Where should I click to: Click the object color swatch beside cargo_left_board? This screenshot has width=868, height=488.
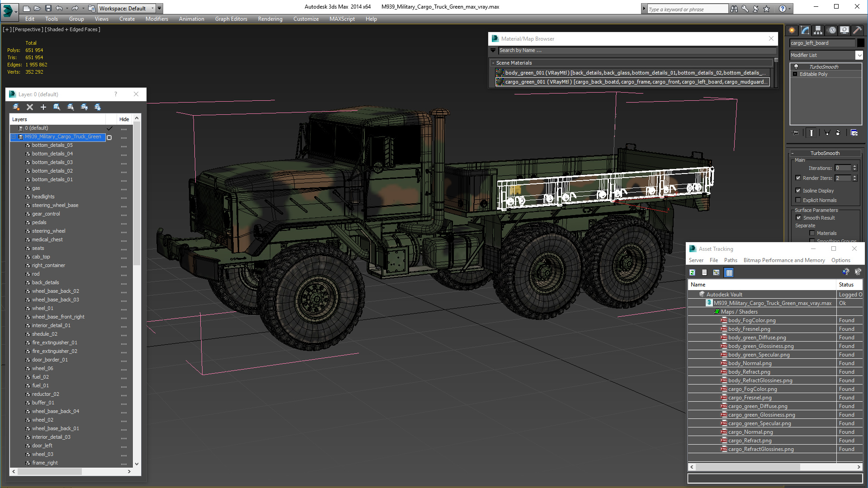(x=861, y=43)
